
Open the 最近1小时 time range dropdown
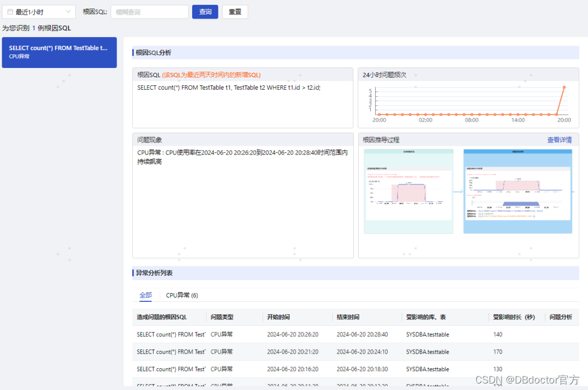click(39, 12)
